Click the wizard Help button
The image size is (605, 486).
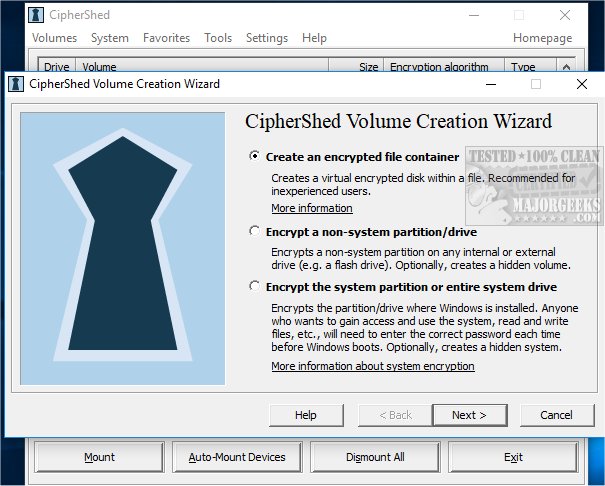coord(306,415)
